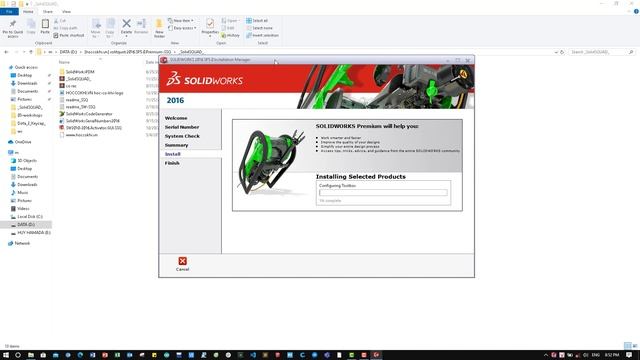Select the Welcome step in installer sidebar
This screenshot has width=640, height=360.
pyautogui.click(x=176, y=118)
